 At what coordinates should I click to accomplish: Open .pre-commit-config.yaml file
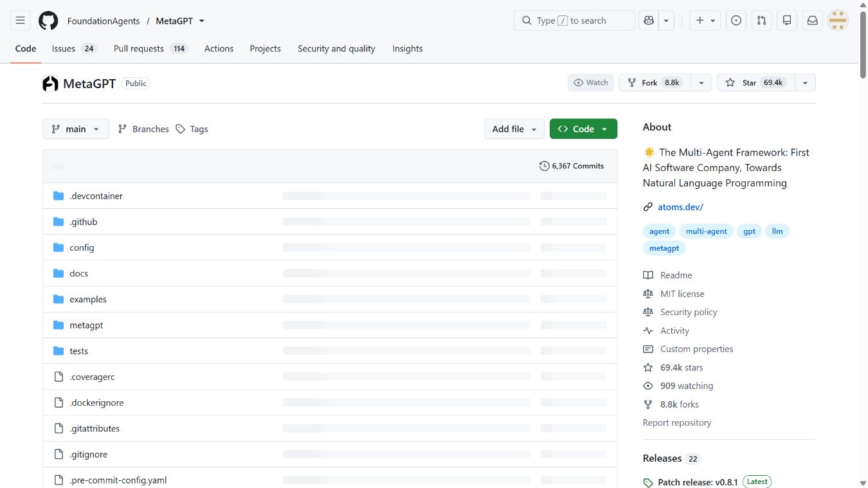[118, 480]
